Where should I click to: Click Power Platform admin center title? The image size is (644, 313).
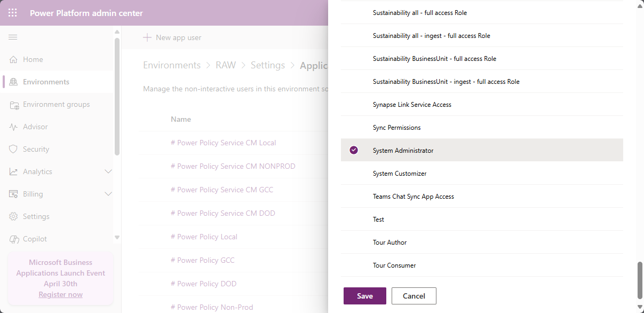(86, 13)
